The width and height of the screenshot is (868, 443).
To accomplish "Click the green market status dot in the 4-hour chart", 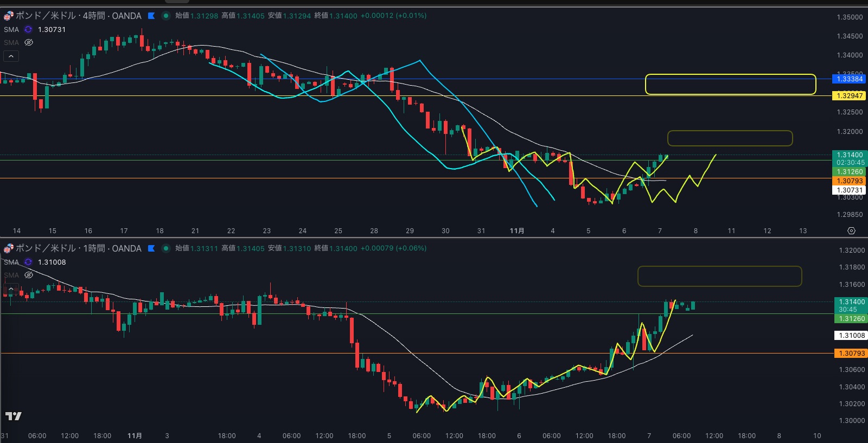I will (166, 16).
